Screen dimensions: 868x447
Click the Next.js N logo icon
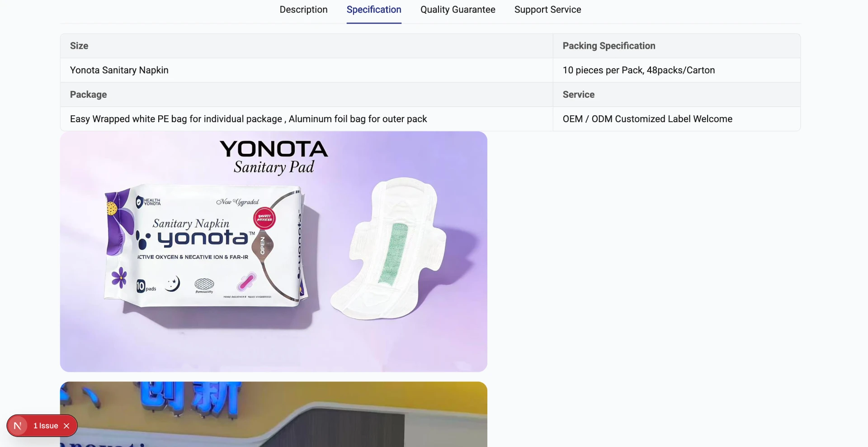tap(18, 426)
